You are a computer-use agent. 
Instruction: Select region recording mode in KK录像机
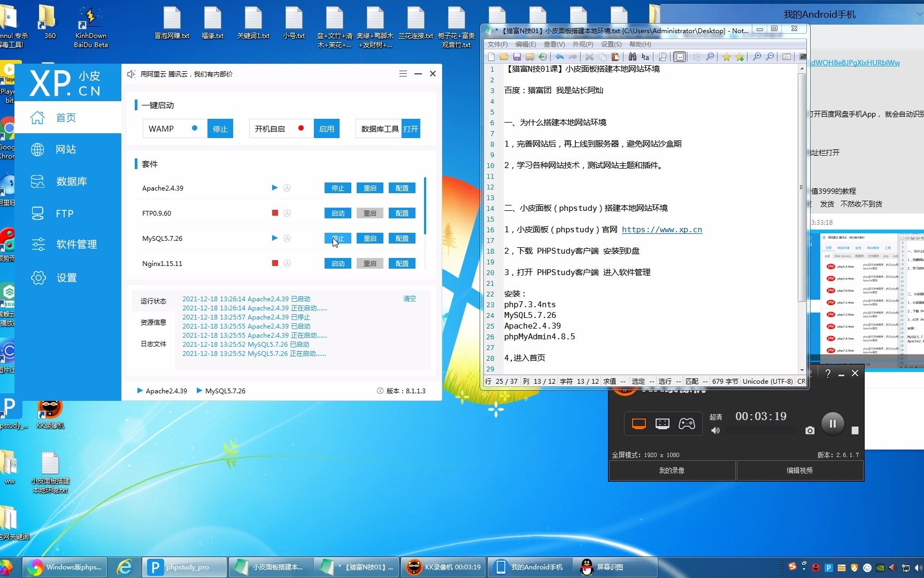[663, 424]
